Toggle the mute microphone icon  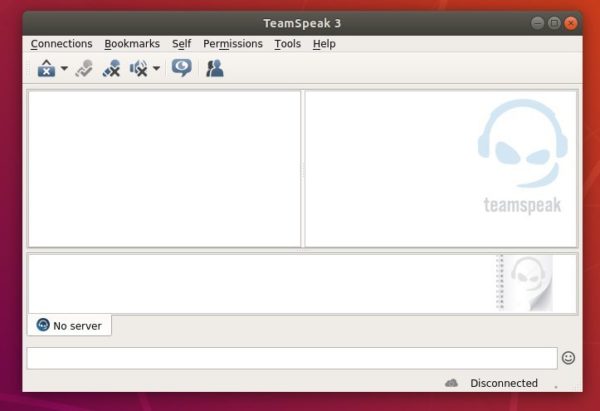pyautogui.click(x=111, y=68)
